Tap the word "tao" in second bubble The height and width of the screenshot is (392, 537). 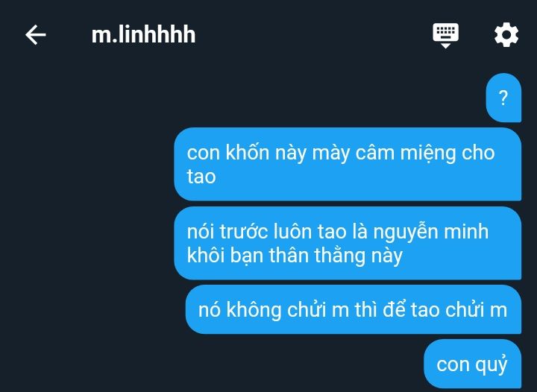[x=201, y=177]
